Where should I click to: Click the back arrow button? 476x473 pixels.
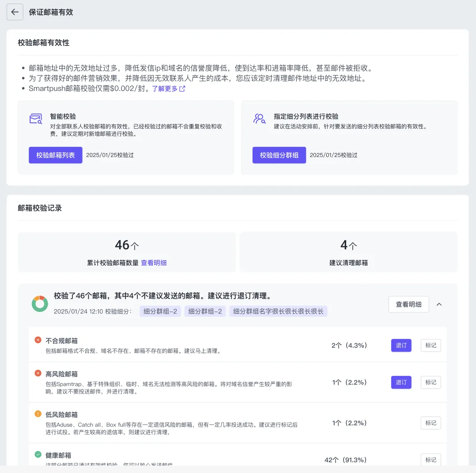[15, 12]
